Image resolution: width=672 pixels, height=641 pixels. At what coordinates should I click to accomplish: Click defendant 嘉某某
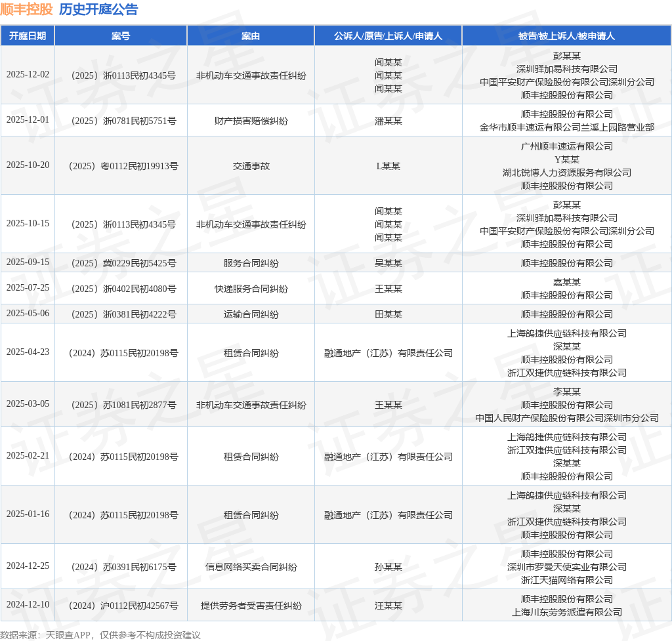click(566, 282)
